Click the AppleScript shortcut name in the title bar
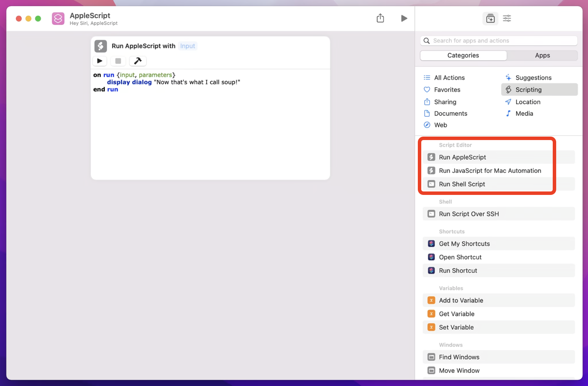This screenshot has height=386, width=588. tap(90, 15)
